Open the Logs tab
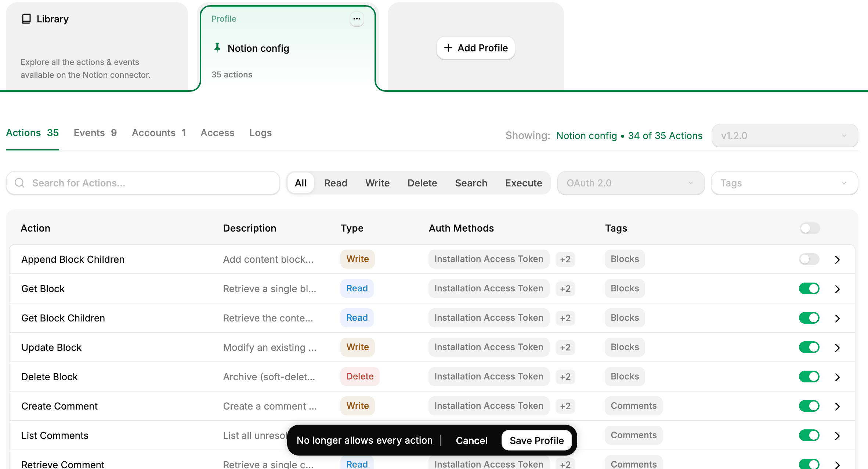Viewport: 868px width, 469px height. pyautogui.click(x=260, y=133)
